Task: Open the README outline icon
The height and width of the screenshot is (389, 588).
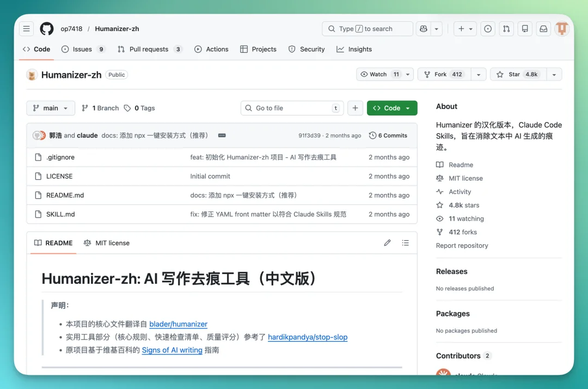Action: pos(406,242)
